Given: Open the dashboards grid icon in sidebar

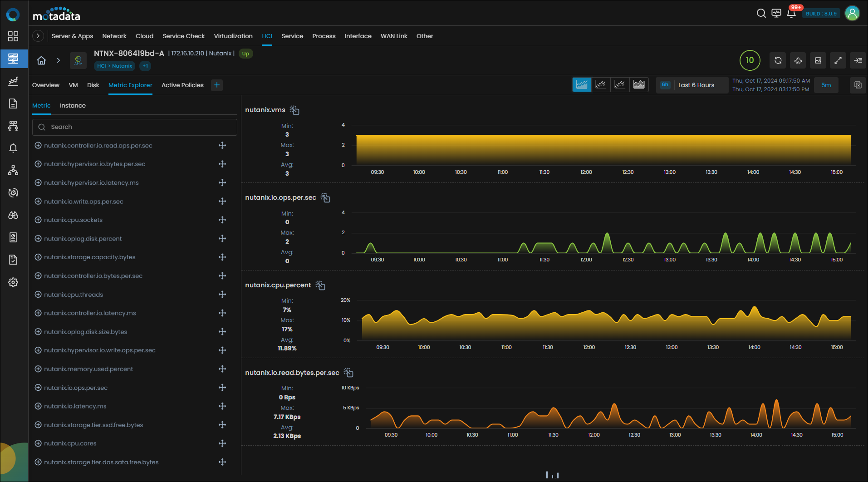Looking at the screenshot, I should pos(13,36).
